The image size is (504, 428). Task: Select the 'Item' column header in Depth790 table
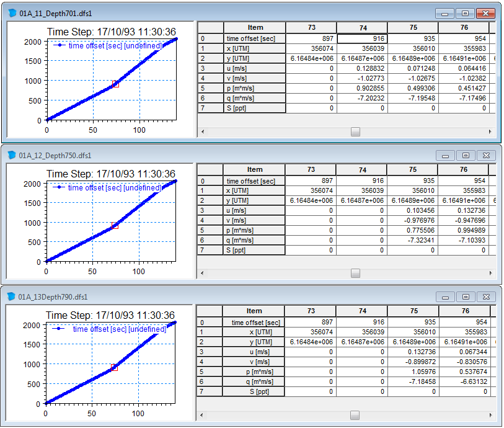pos(254,311)
